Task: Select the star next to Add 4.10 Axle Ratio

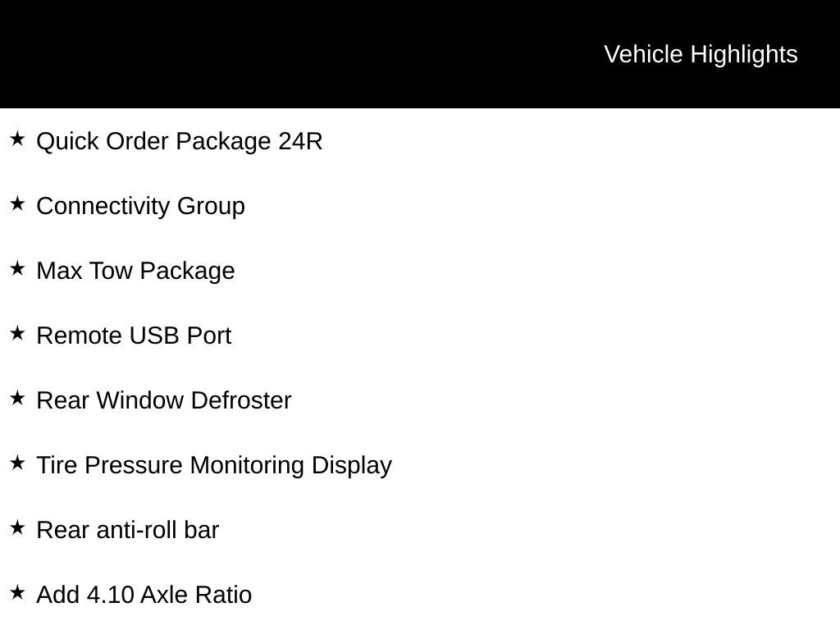Action: [x=17, y=593]
